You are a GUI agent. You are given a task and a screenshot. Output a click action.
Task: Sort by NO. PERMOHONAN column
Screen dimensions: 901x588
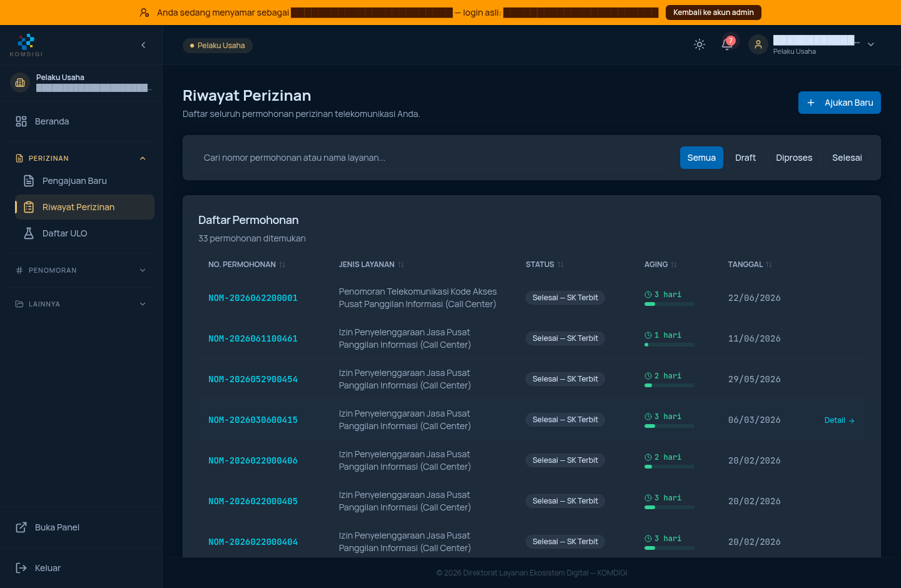[247, 265]
